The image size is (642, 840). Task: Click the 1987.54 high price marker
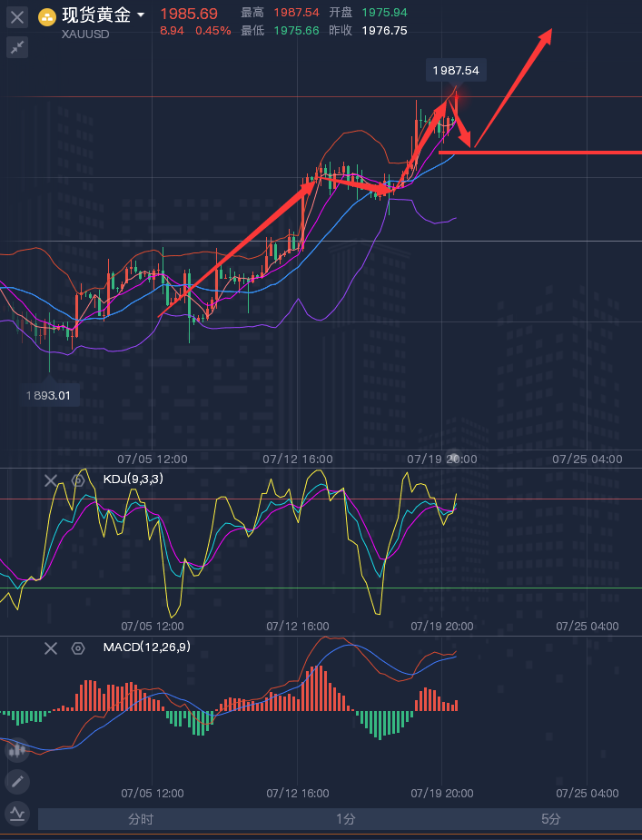click(x=457, y=70)
